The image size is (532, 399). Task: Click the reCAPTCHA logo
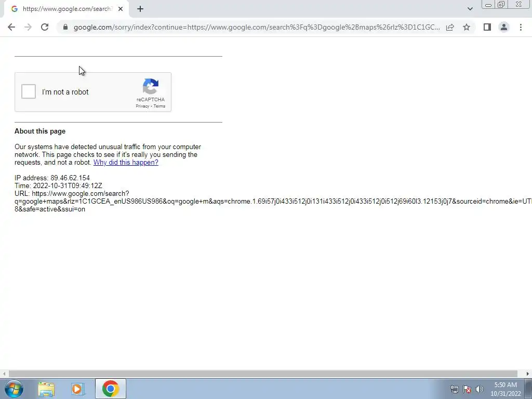[150, 87]
